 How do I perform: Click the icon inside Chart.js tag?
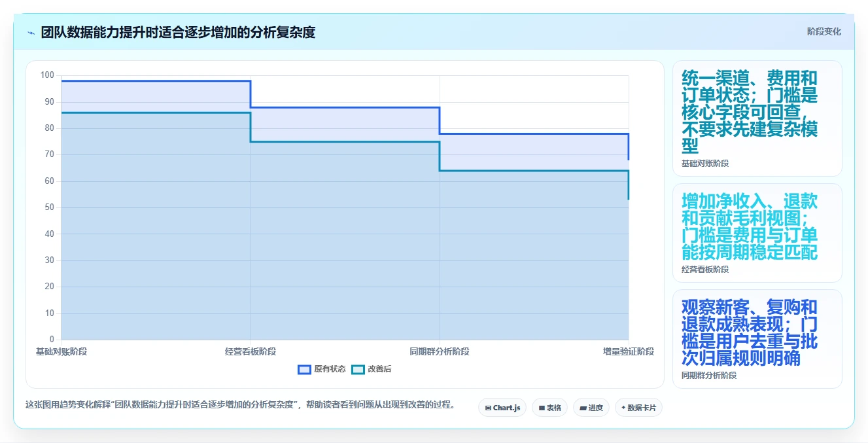tap(488, 408)
